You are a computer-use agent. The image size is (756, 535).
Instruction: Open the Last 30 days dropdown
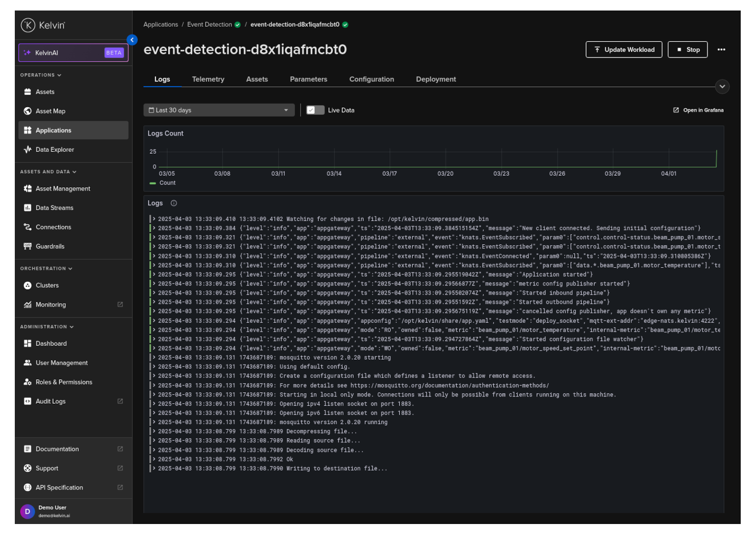(219, 110)
